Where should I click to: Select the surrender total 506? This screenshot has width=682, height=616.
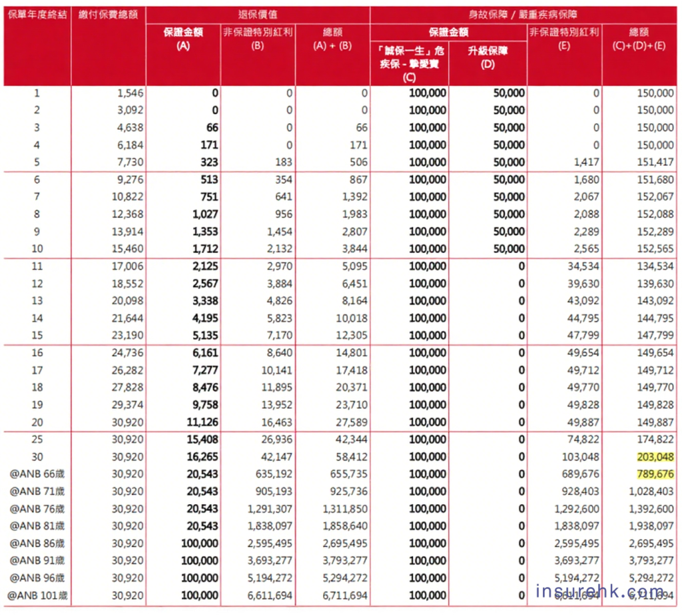(x=359, y=162)
